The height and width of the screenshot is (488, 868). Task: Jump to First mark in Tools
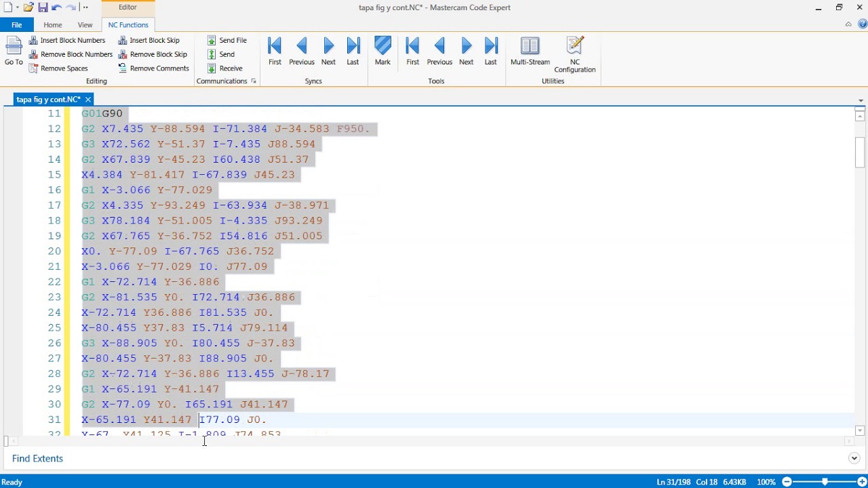click(x=412, y=52)
